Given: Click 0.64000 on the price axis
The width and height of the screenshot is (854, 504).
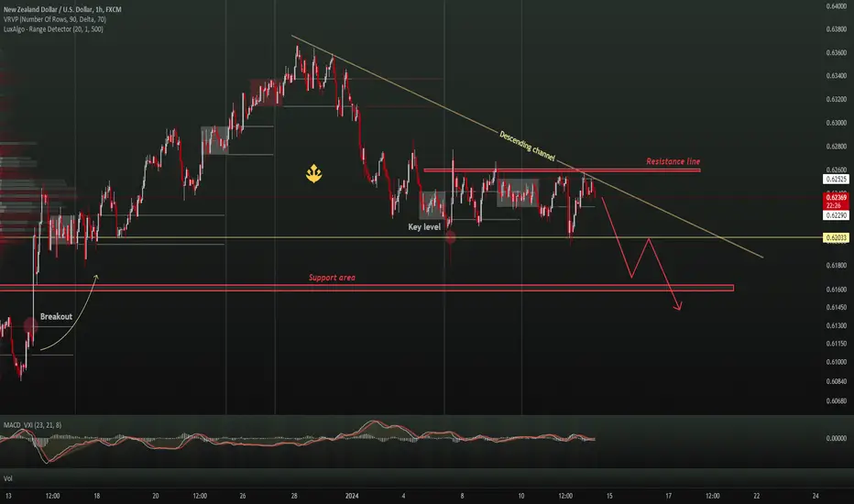Looking at the screenshot, I should pos(837,6).
